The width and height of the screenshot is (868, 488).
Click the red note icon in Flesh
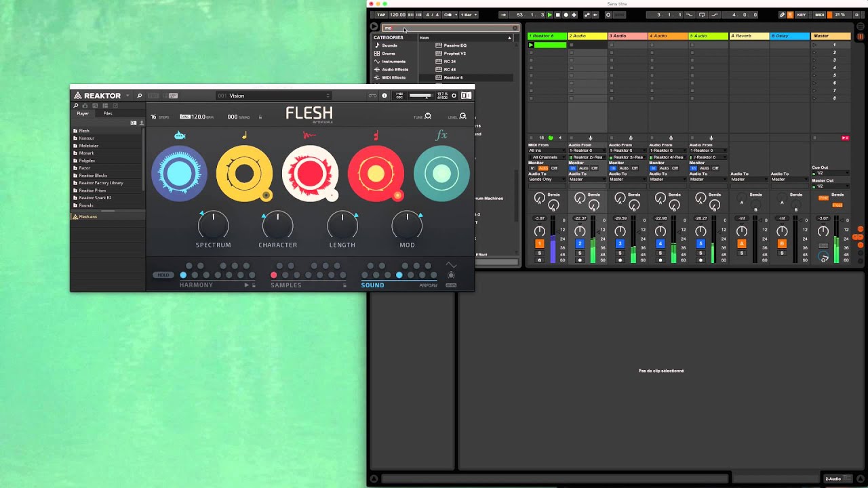(376, 136)
